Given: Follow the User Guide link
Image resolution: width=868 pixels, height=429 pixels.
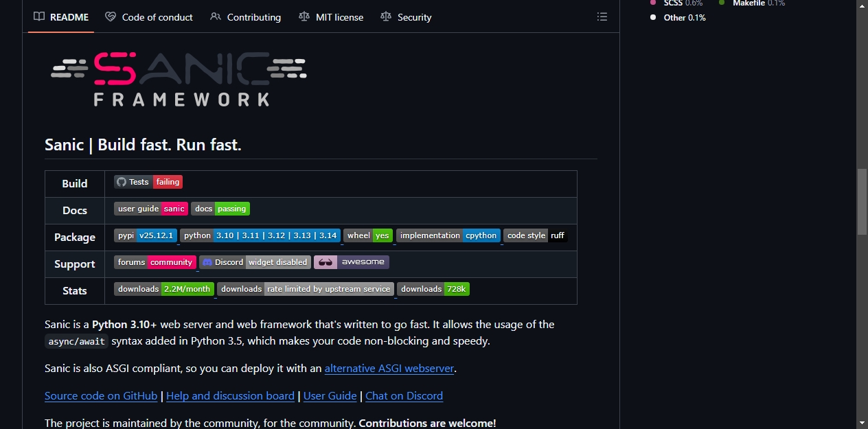Looking at the screenshot, I should (x=330, y=396).
